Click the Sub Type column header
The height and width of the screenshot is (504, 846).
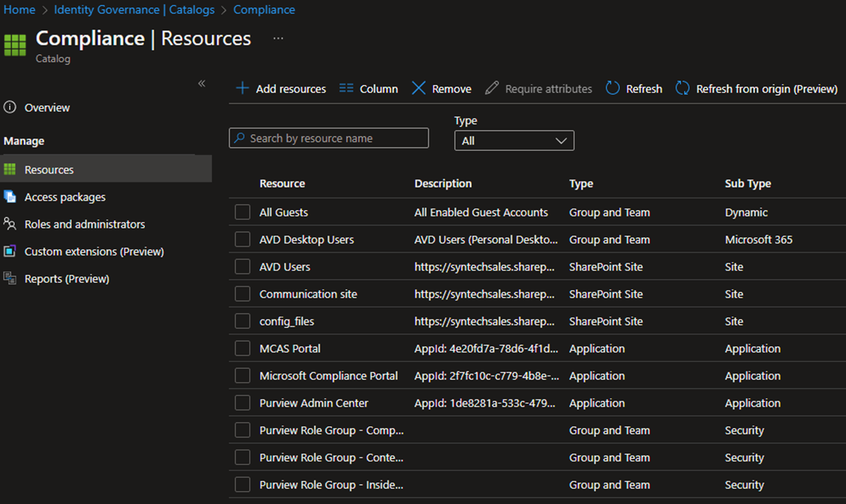tap(748, 183)
